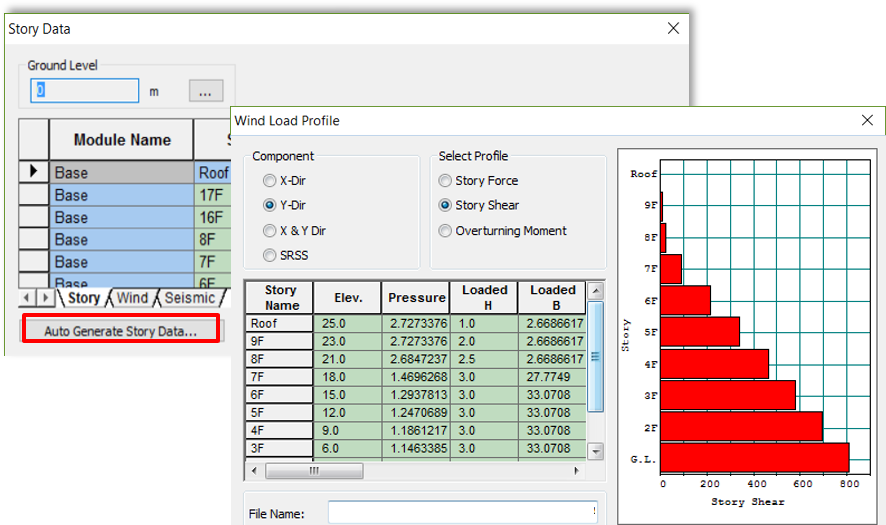Click the 2.5 Loaded H cell
Screen dimensions: 886x525
pyautogui.click(x=484, y=359)
